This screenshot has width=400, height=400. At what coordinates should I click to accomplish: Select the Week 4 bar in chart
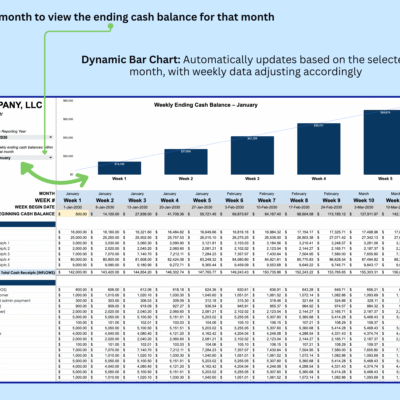(319, 149)
